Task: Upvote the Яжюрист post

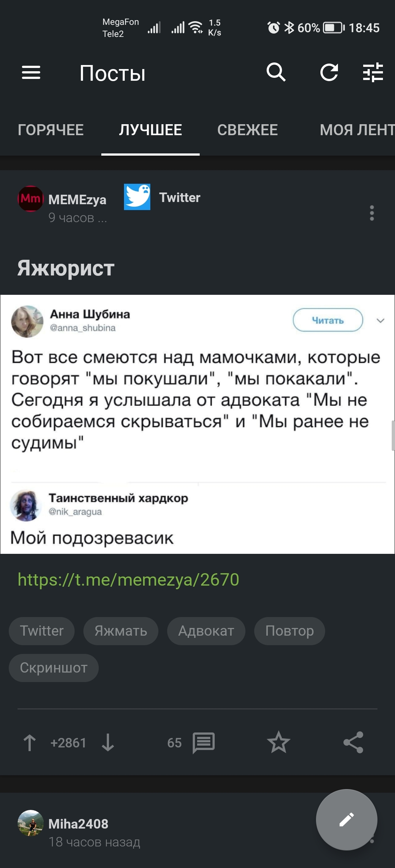Action: (x=30, y=743)
